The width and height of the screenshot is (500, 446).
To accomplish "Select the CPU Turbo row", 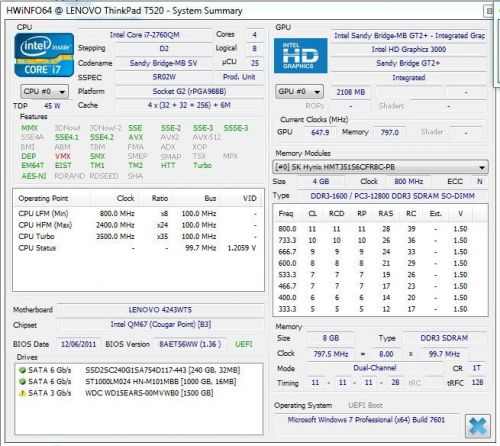I will [138, 236].
